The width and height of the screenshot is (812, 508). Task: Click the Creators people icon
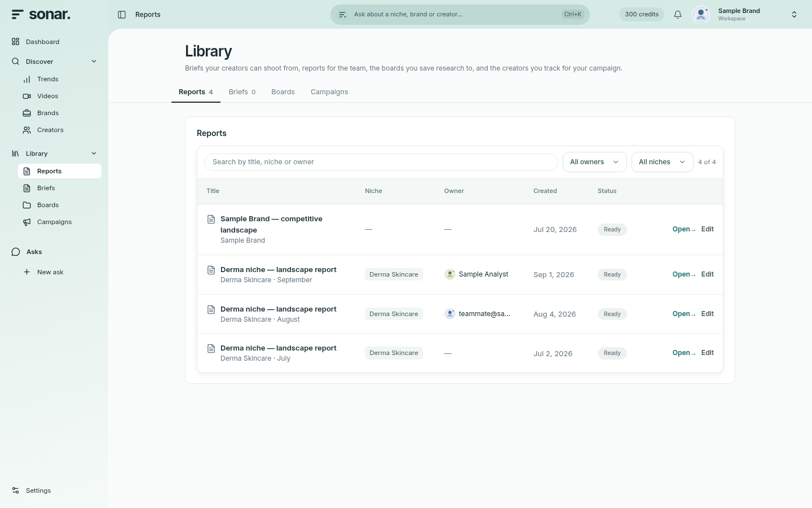tap(27, 130)
